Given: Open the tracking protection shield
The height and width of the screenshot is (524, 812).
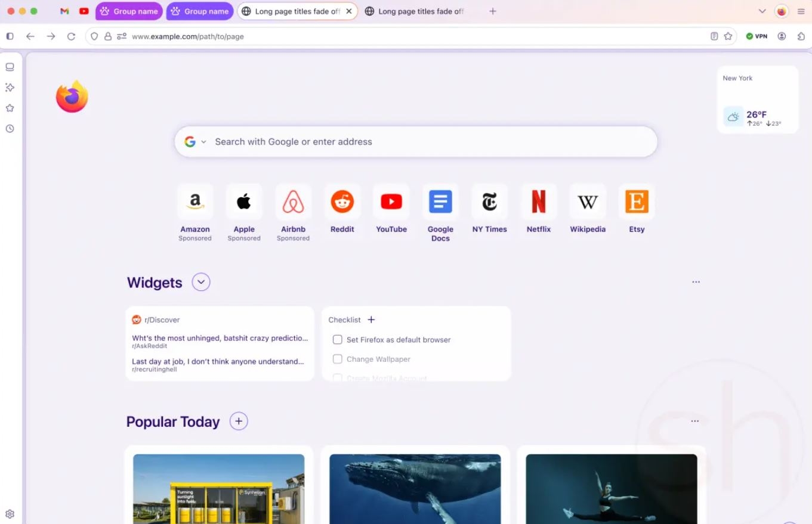Looking at the screenshot, I should tap(94, 36).
